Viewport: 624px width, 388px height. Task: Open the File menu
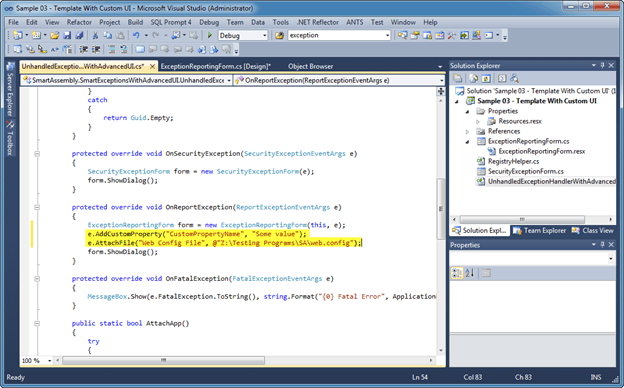(x=14, y=22)
